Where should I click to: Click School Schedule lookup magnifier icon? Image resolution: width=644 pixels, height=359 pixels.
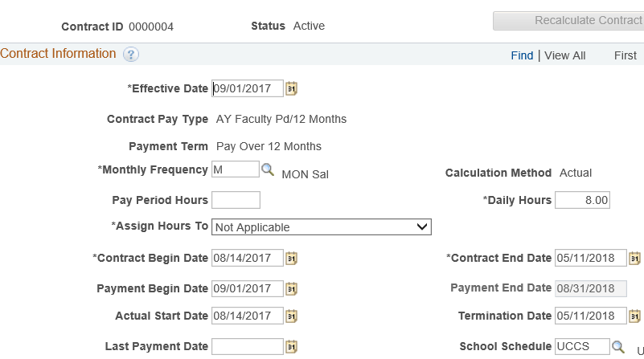coord(618,347)
